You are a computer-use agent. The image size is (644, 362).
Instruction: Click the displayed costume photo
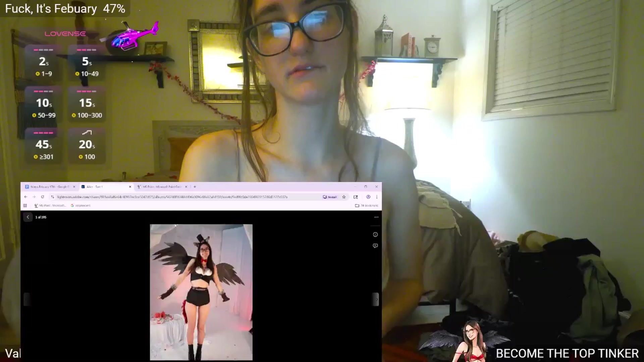[201, 292]
